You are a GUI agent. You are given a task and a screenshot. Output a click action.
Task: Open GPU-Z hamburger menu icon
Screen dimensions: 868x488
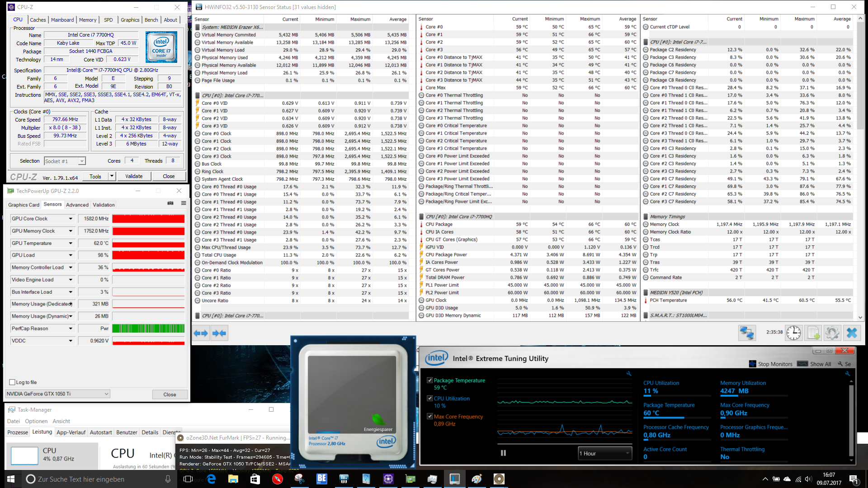pos(184,203)
